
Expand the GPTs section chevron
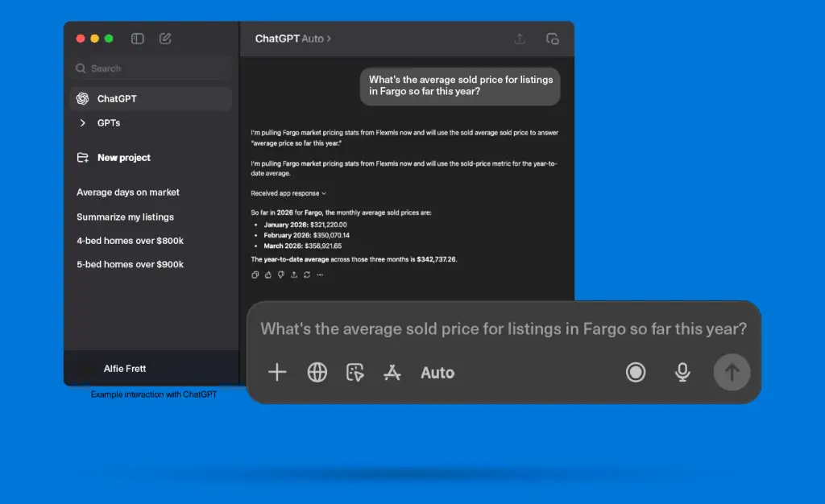pyautogui.click(x=83, y=122)
